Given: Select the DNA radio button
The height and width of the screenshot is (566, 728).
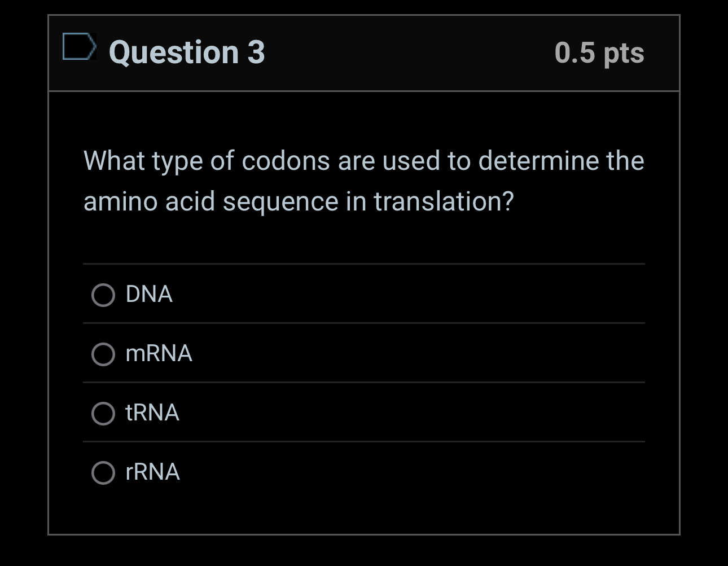Looking at the screenshot, I should pos(103,295).
